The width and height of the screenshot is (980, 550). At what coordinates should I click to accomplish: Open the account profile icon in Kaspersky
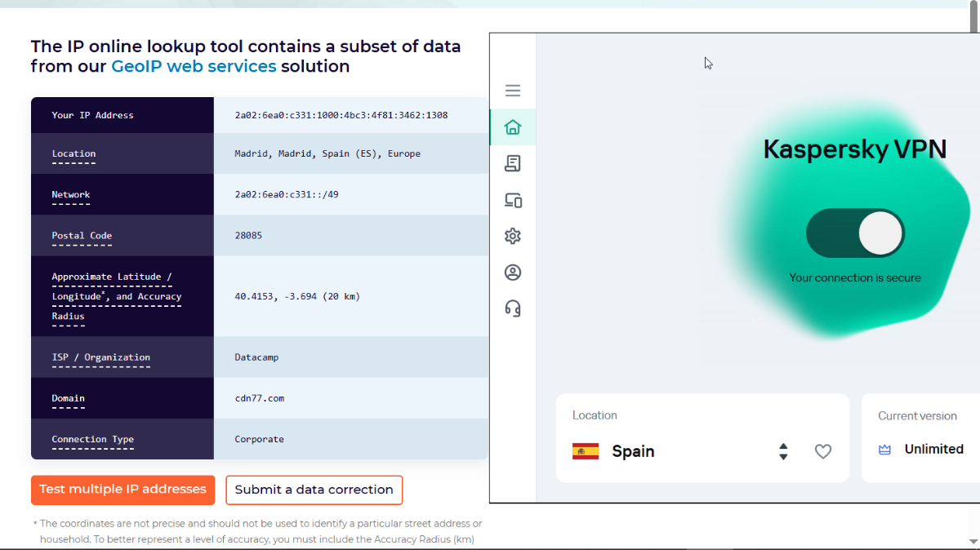[513, 273]
